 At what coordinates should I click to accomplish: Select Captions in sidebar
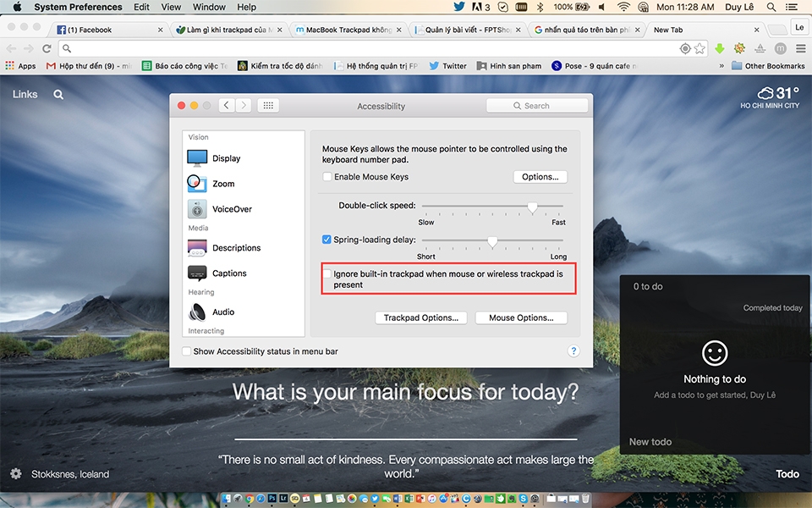pos(243,273)
